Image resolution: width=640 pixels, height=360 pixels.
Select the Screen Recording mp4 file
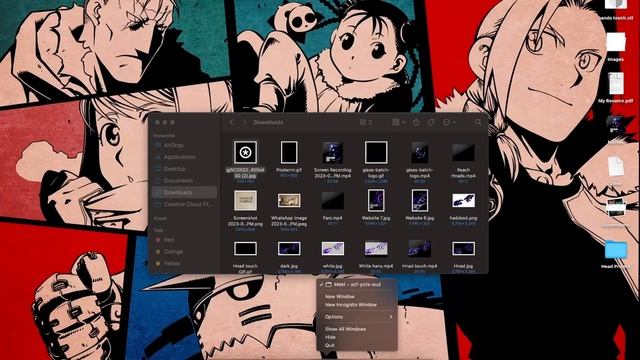pyautogui.click(x=332, y=152)
